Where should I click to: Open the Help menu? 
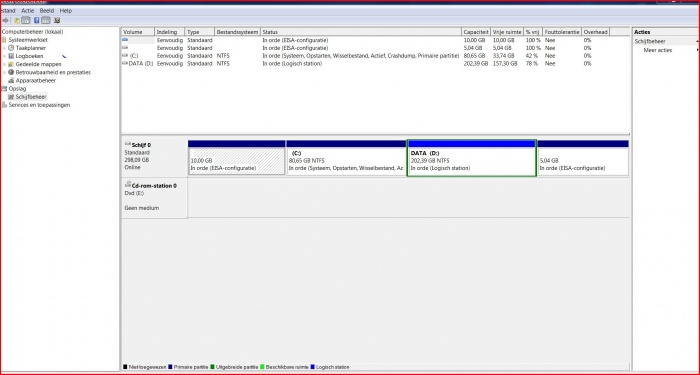click(66, 11)
